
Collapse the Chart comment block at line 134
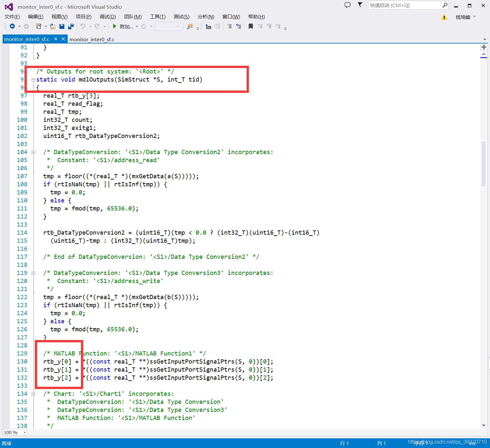(33, 394)
